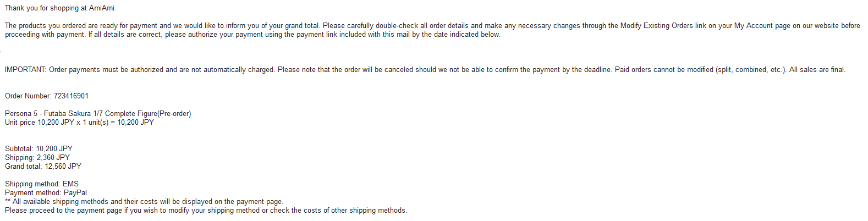This screenshot has height=221, width=868.
Task: Click the 'Please proceed to the payment page' line
Action: (x=206, y=211)
